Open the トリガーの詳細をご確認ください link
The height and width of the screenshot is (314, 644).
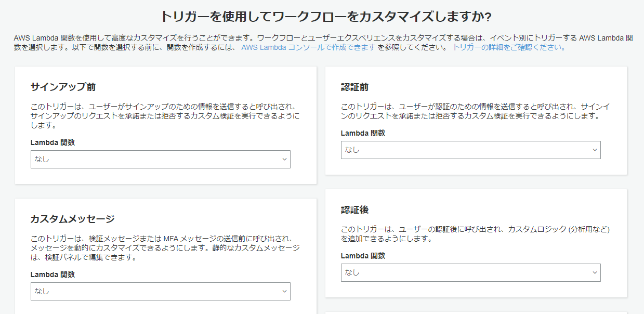[x=509, y=47]
